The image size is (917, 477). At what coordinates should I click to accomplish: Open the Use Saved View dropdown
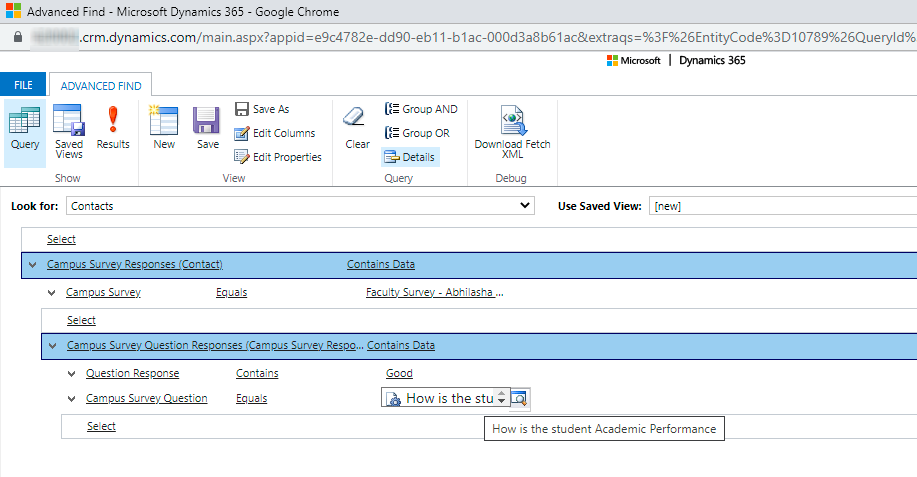781,206
